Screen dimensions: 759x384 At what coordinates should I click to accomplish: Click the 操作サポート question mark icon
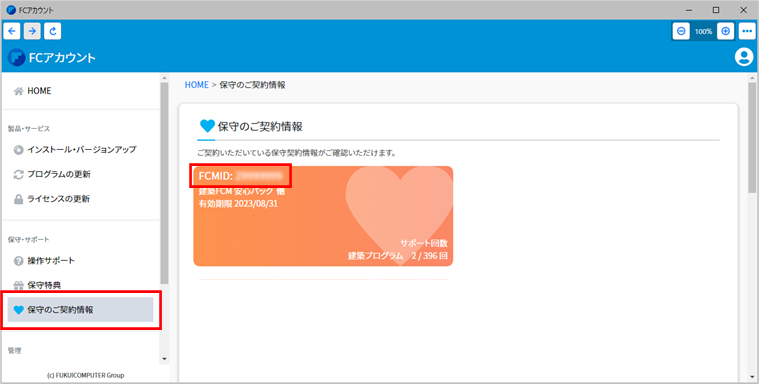pyautogui.click(x=18, y=261)
